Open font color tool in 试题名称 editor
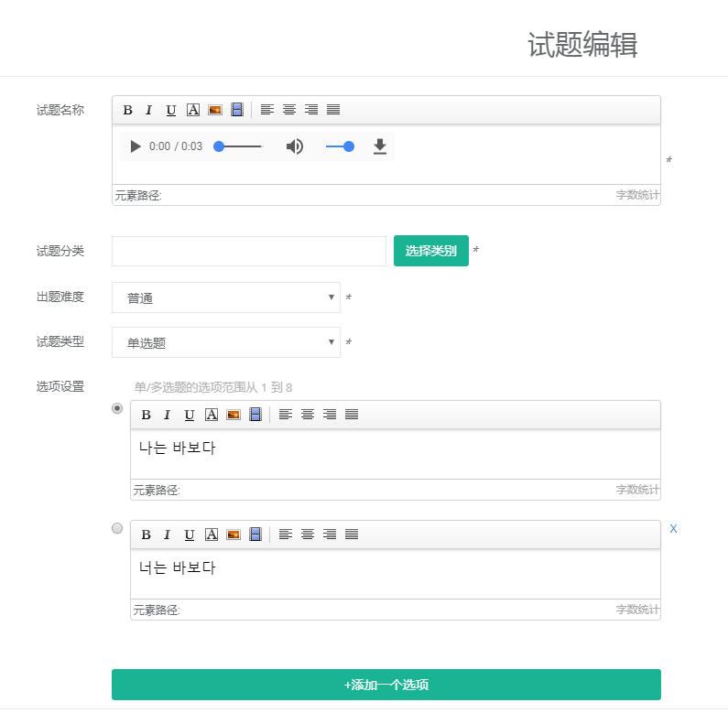 click(193, 110)
